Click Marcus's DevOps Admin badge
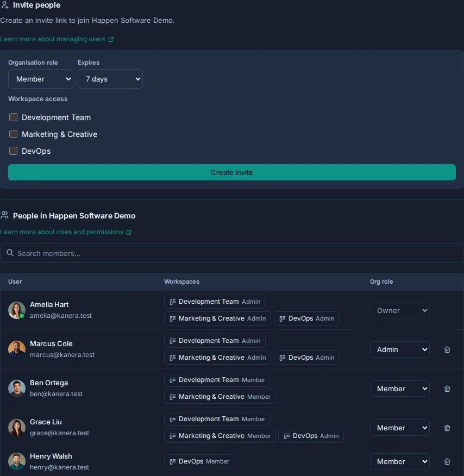Screen dimensions: 464x476 [306, 358]
